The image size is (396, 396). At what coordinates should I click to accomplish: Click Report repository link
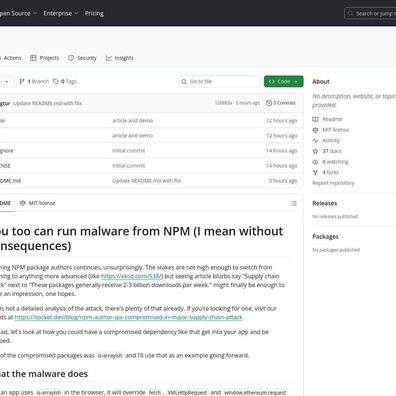333,183
